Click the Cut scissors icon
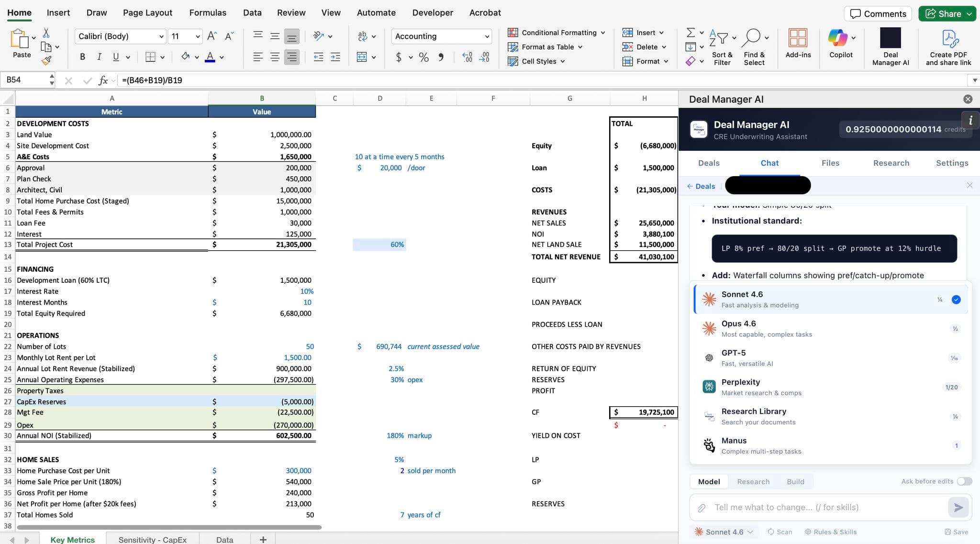Viewport: 980px width, 544px height. click(46, 33)
